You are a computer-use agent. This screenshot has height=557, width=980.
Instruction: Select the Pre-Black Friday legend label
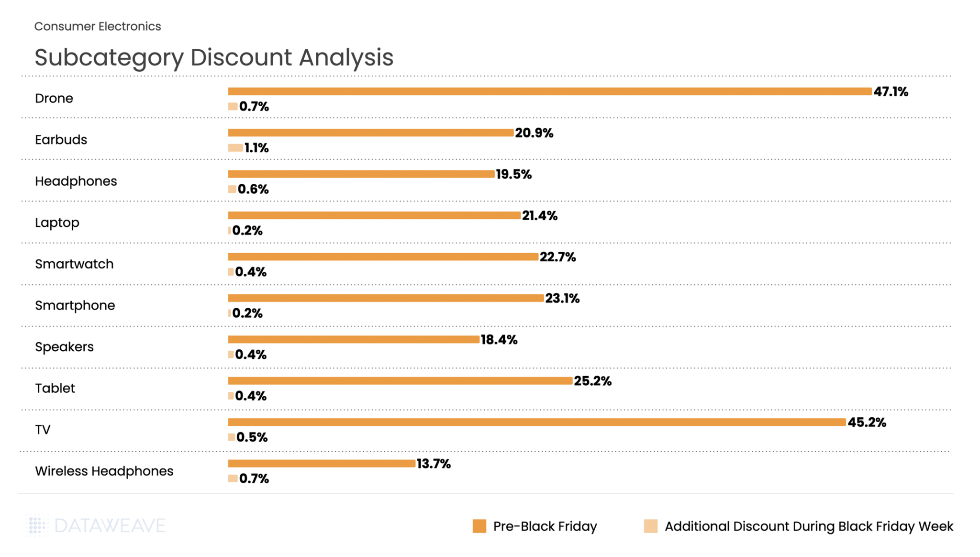[545, 526]
